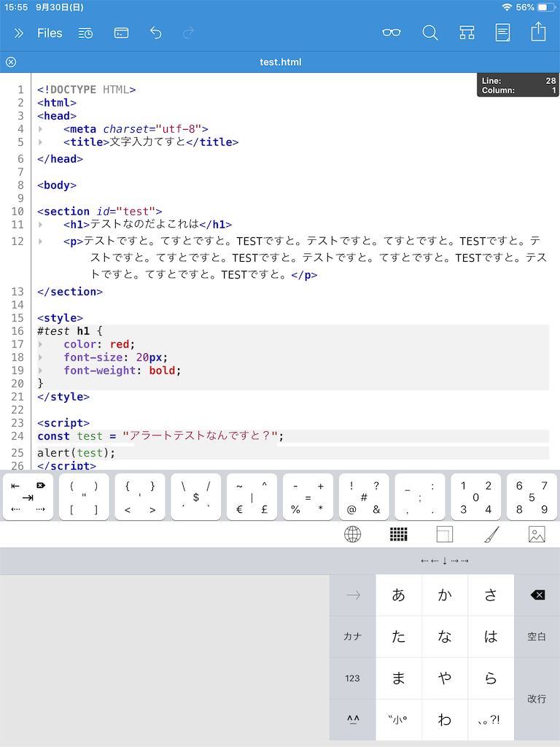The width and height of the screenshot is (560, 747).
Task: Open document settings icon
Action: (502, 33)
